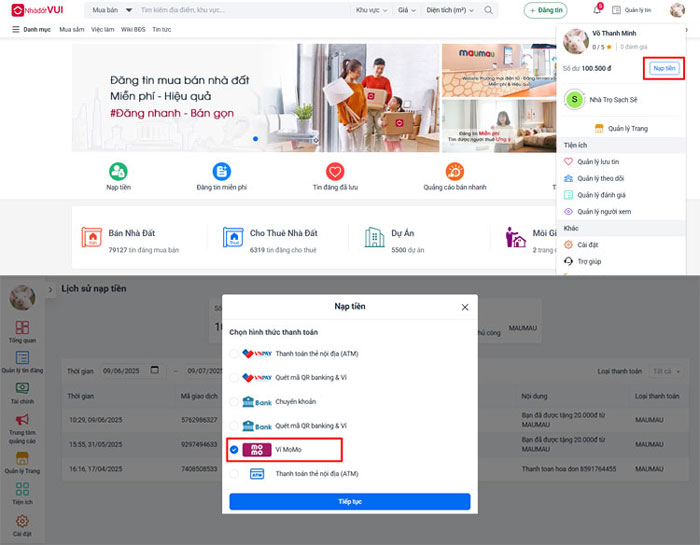Screen dimensions: 700x545
Task: Select Quản lý lưu tin menu entry
Action: point(598,161)
